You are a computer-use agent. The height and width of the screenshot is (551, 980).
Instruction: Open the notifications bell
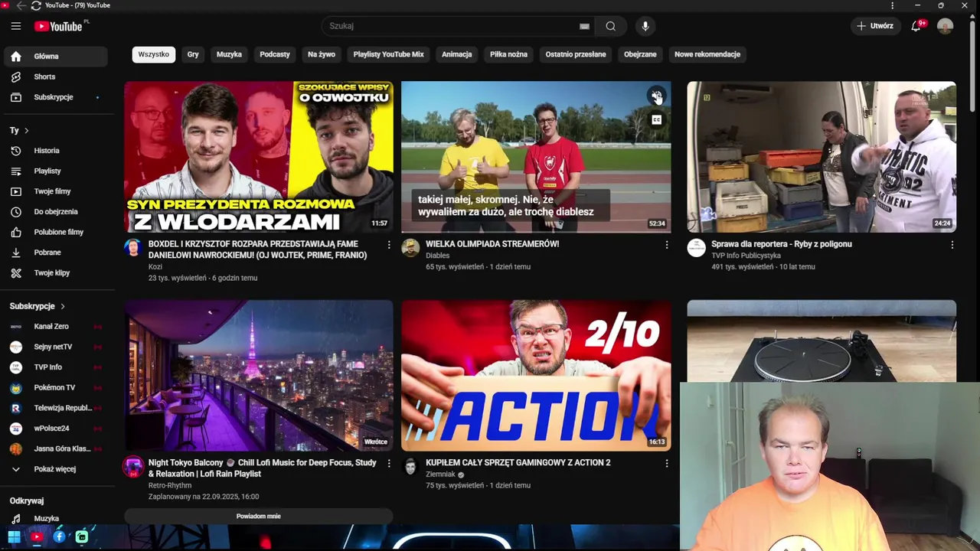[x=916, y=26]
